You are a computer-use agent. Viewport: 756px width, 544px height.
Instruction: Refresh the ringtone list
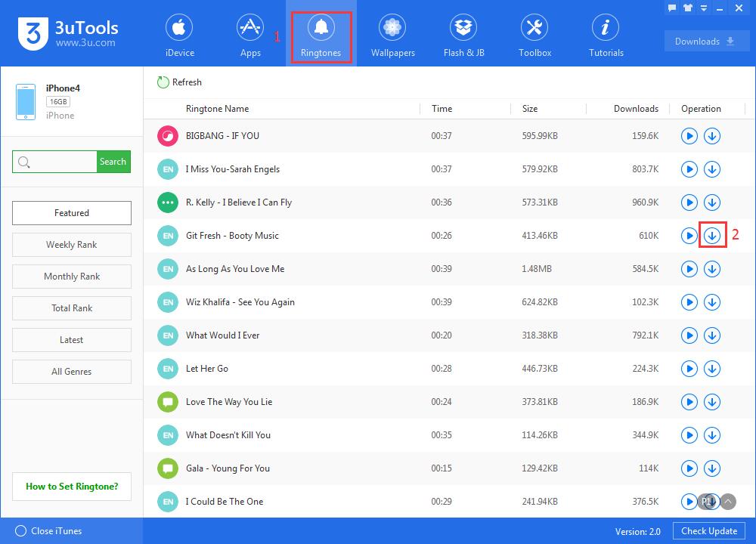[179, 82]
